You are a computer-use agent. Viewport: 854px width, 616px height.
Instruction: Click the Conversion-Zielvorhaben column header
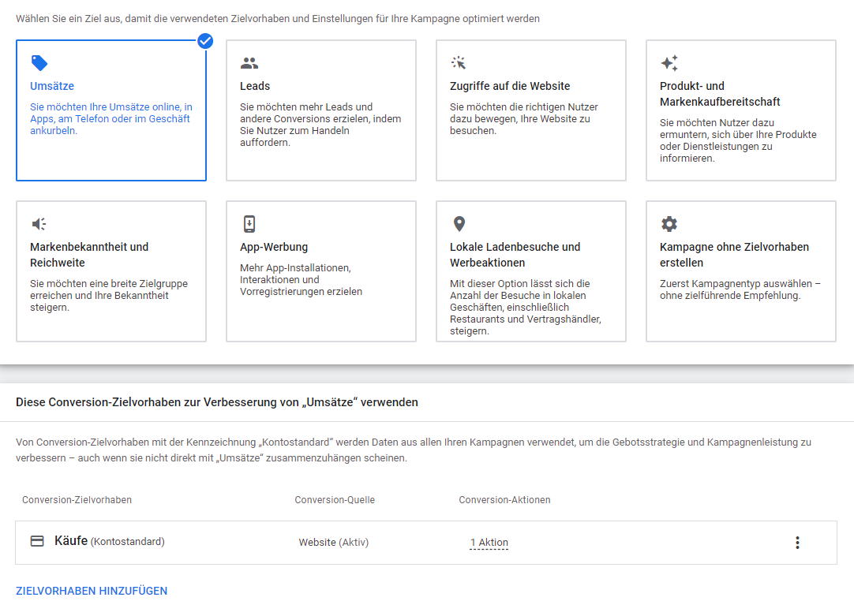coord(77,501)
